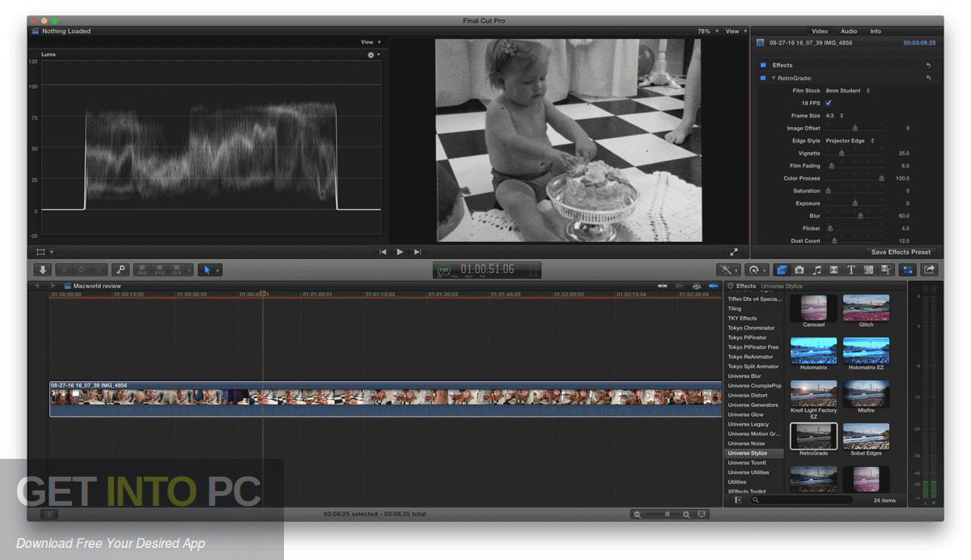Select the IMG_4856 clip in timeline

385,400
